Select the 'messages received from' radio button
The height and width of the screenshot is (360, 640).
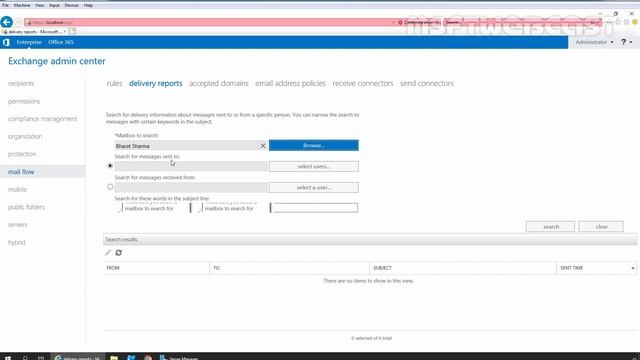pyautogui.click(x=110, y=187)
